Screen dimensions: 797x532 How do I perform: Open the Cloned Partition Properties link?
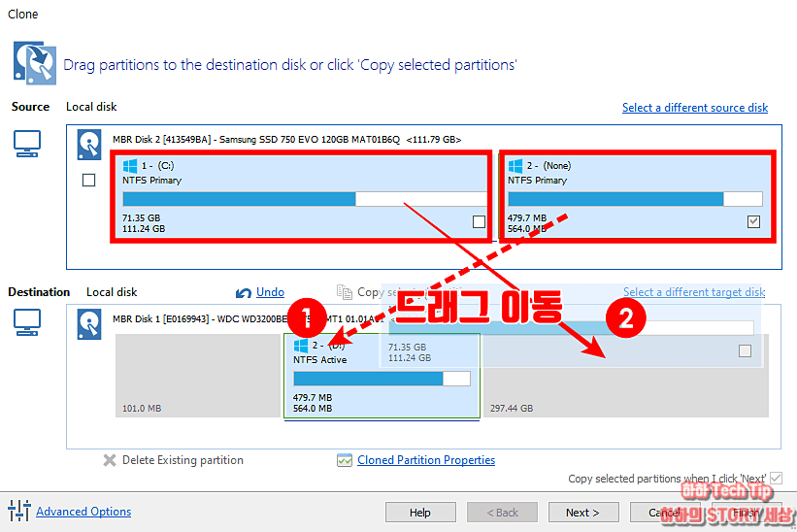[426, 460]
